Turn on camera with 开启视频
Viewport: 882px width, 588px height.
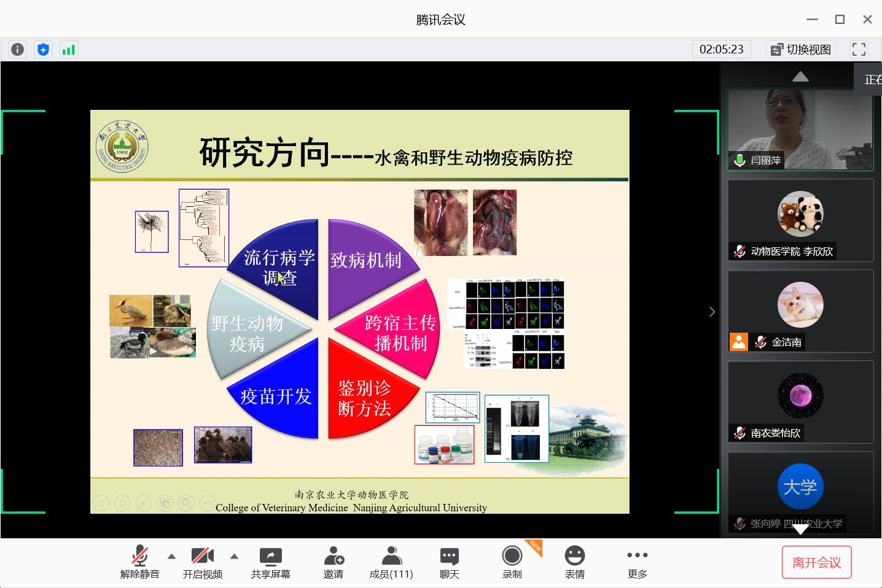(x=202, y=562)
